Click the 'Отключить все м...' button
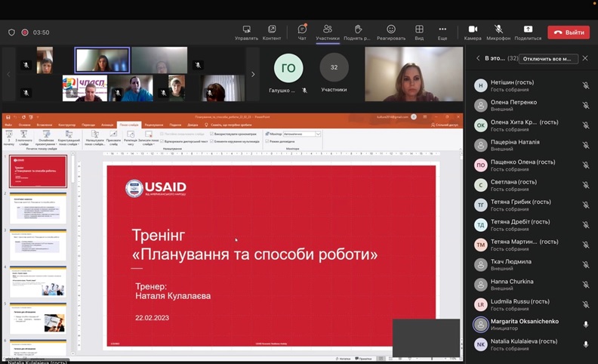598x364 pixels. pos(548,58)
